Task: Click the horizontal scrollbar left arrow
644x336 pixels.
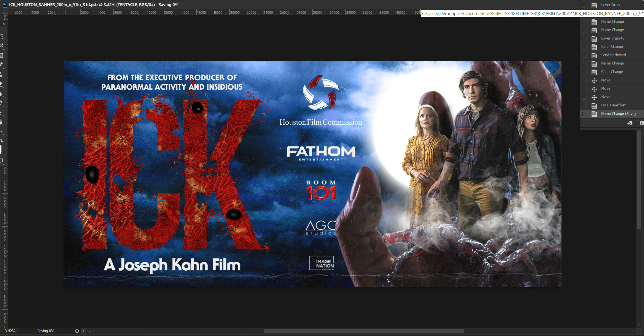Action: pyautogui.click(x=90, y=331)
